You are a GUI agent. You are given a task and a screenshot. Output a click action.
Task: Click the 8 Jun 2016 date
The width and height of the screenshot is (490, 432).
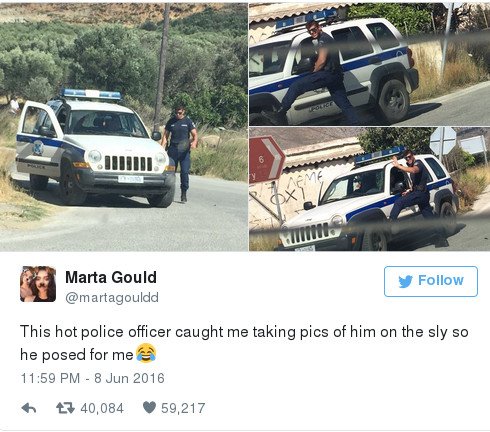[129, 378]
